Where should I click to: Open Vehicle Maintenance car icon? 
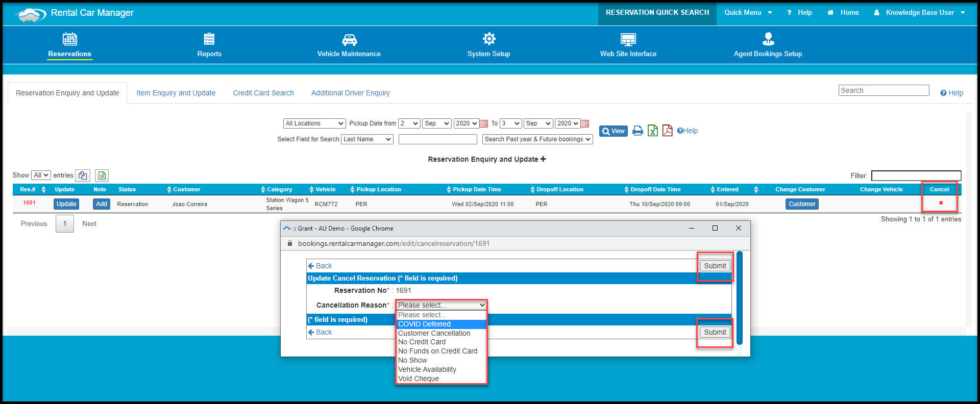tap(349, 39)
